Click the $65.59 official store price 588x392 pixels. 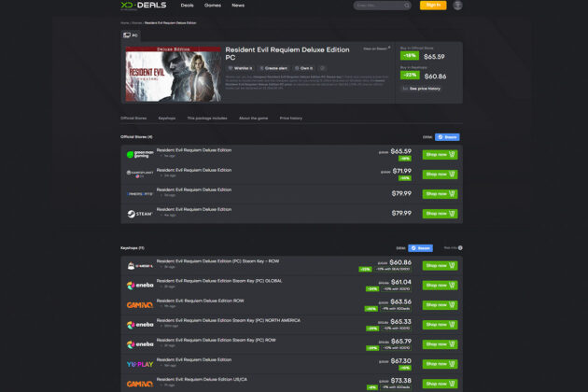point(434,57)
